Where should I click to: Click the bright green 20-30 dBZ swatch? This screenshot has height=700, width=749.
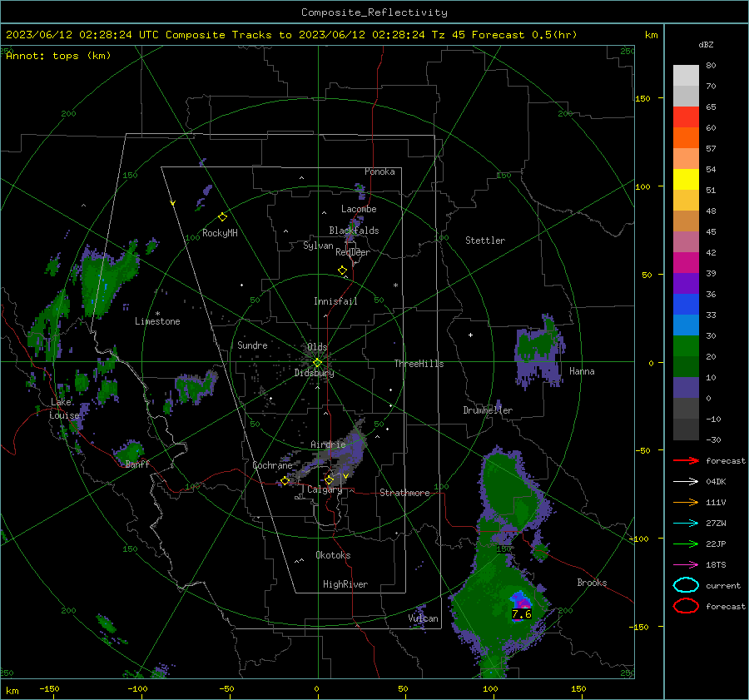686,346
